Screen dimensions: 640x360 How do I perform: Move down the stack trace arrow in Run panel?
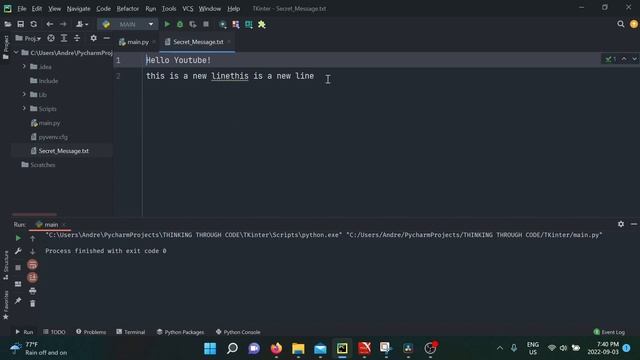[x=33, y=252]
